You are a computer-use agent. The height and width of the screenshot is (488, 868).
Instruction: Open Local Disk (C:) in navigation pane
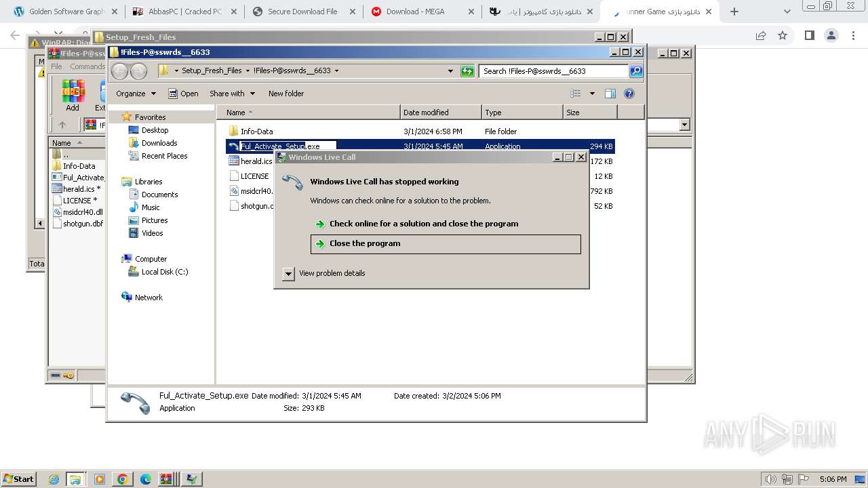coord(165,272)
